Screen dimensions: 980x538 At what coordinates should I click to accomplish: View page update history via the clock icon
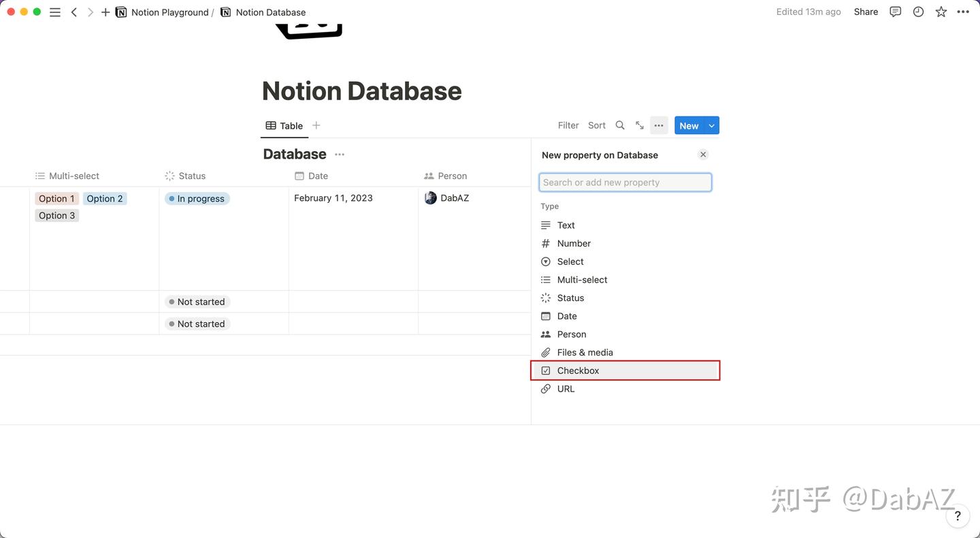click(x=918, y=12)
